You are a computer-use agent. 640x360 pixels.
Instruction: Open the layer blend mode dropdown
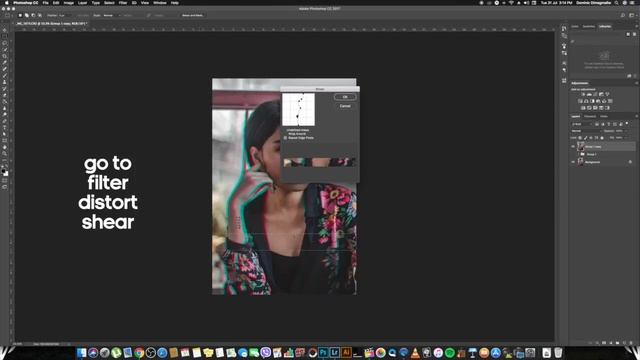[x=586, y=131]
